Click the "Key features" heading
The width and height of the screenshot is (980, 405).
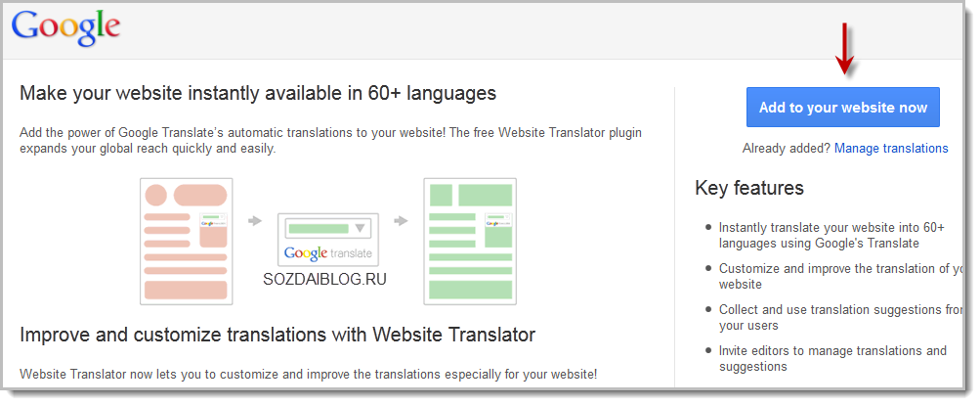tap(748, 188)
